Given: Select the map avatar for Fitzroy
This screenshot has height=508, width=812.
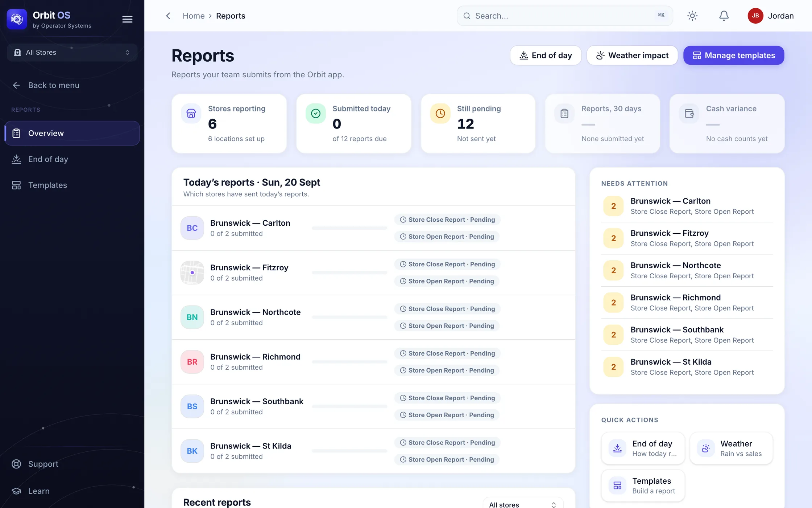Looking at the screenshot, I should pyautogui.click(x=192, y=273).
